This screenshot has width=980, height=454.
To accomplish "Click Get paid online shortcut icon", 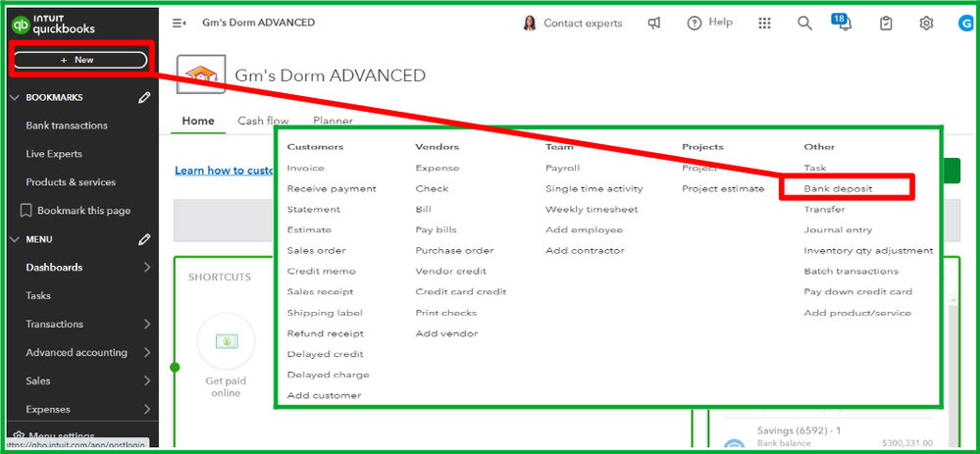I will pos(226,341).
